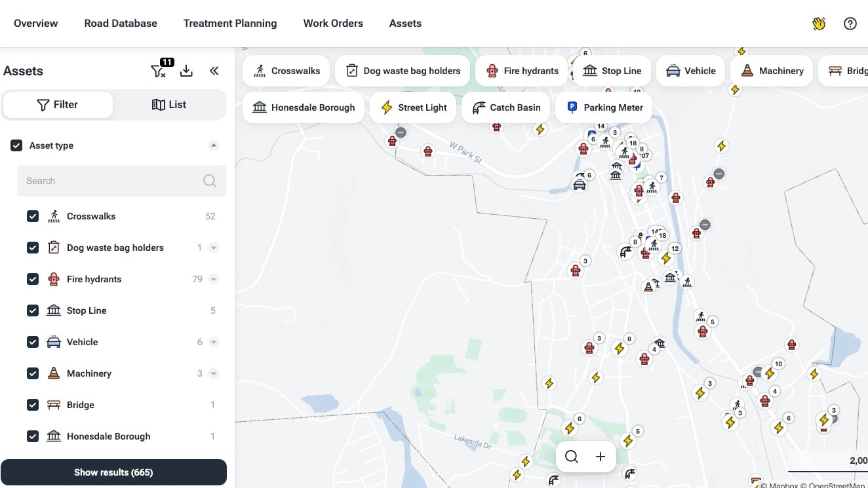Uncheck the Vehicle checkbox
The image size is (868, 488).
pyautogui.click(x=33, y=342)
